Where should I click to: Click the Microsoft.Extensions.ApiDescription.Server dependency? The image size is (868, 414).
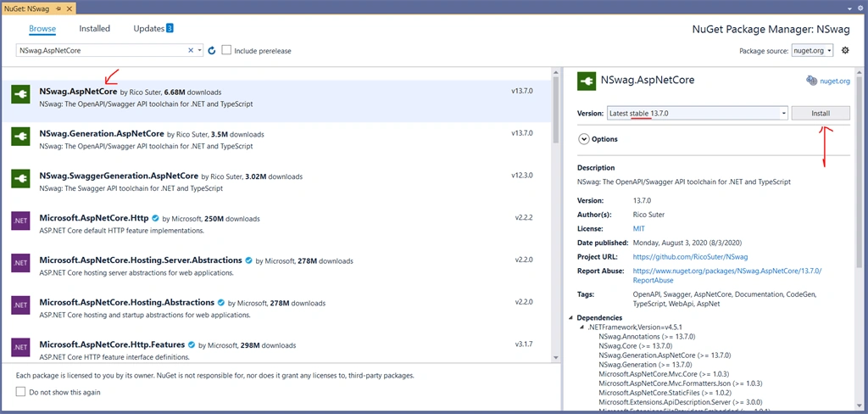681,402
